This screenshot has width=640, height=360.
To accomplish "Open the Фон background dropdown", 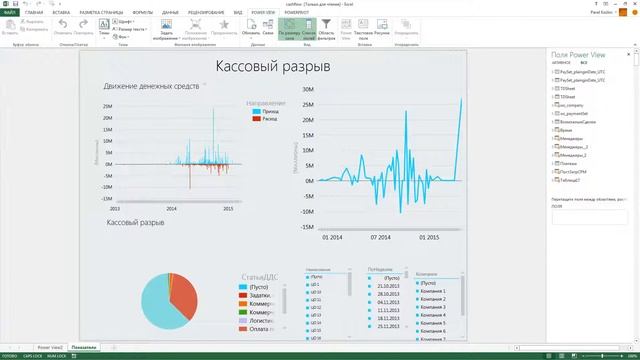I will point(121,37).
